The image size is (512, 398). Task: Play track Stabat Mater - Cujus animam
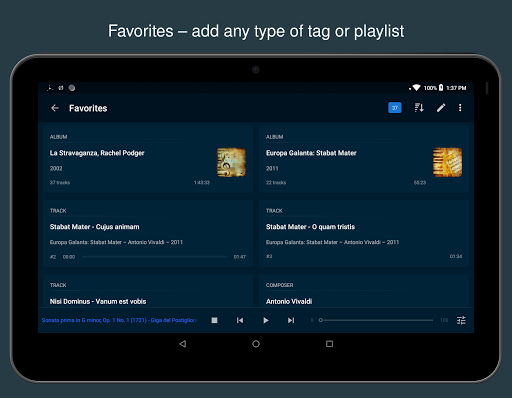[x=148, y=233]
